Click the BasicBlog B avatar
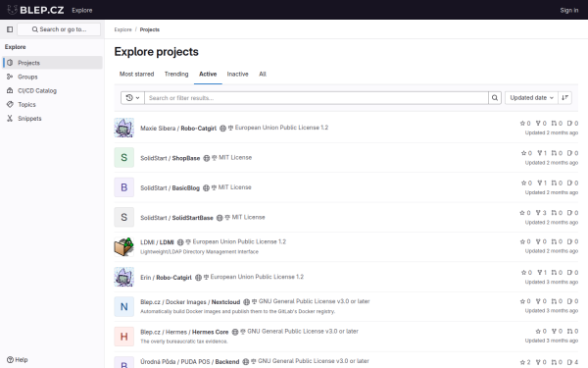 [x=124, y=187]
